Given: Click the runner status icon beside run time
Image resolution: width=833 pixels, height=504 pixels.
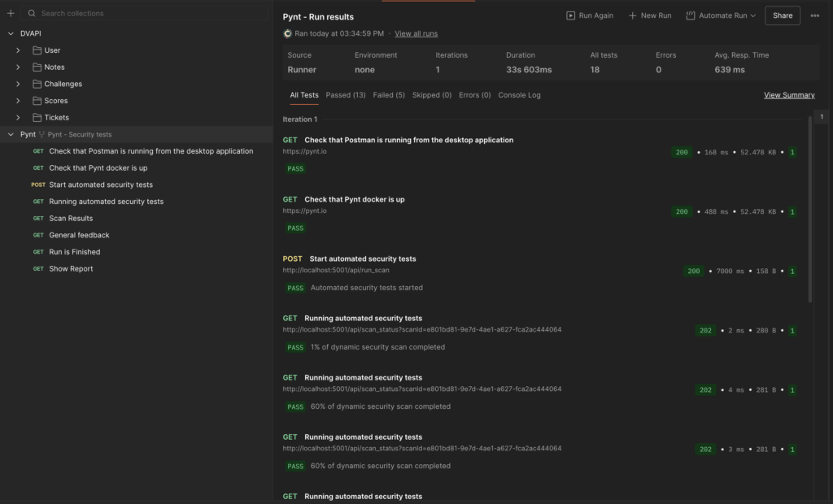Looking at the screenshot, I should click(287, 33).
